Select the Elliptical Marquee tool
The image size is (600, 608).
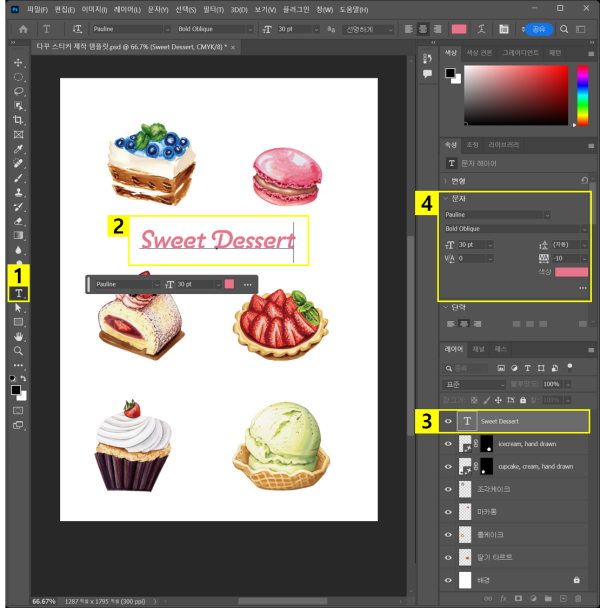coord(18,77)
